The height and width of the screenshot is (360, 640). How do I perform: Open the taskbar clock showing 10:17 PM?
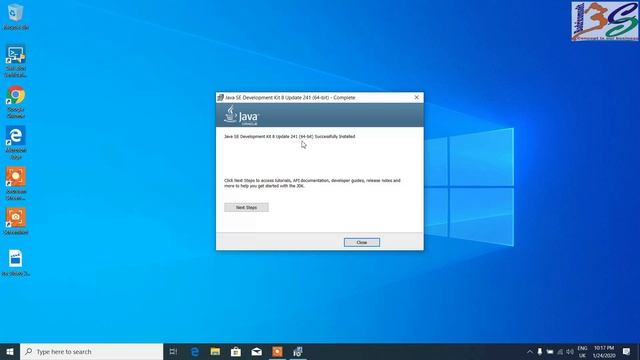[604, 351]
